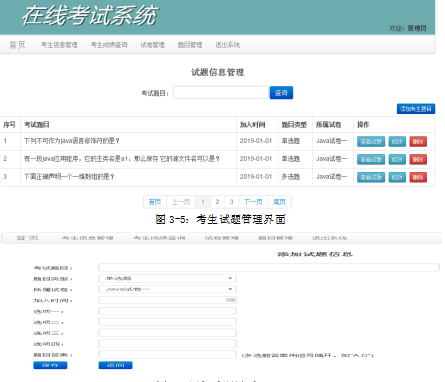The width and height of the screenshot is (445, 382).
Task: Click the 选项一 input field
Action: pos(167,311)
